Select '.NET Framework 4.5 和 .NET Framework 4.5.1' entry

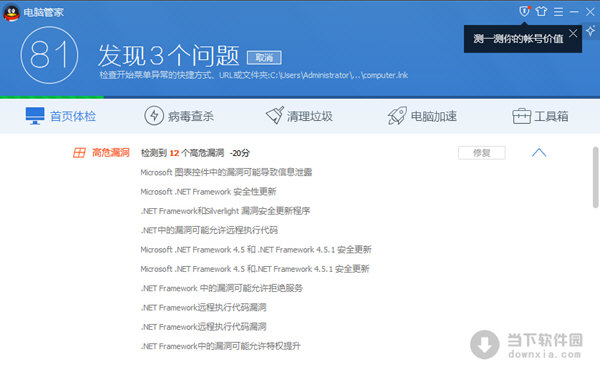[x=256, y=250]
